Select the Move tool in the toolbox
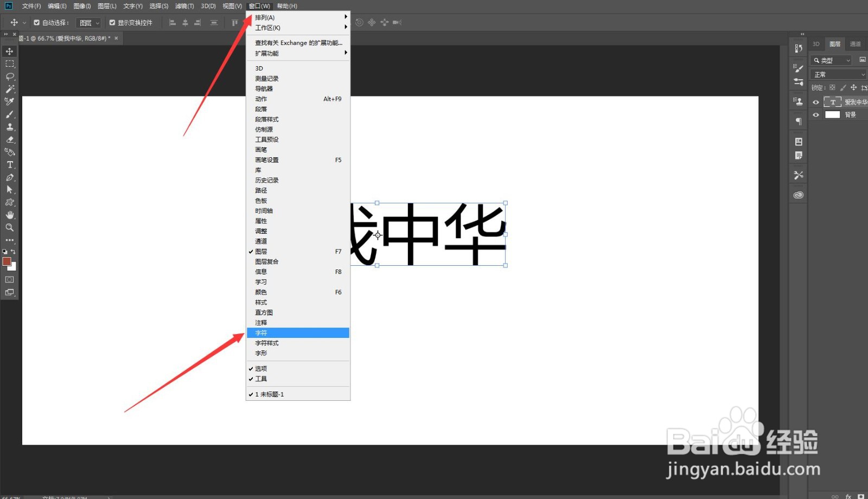868x499 pixels. click(x=9, y=52)
